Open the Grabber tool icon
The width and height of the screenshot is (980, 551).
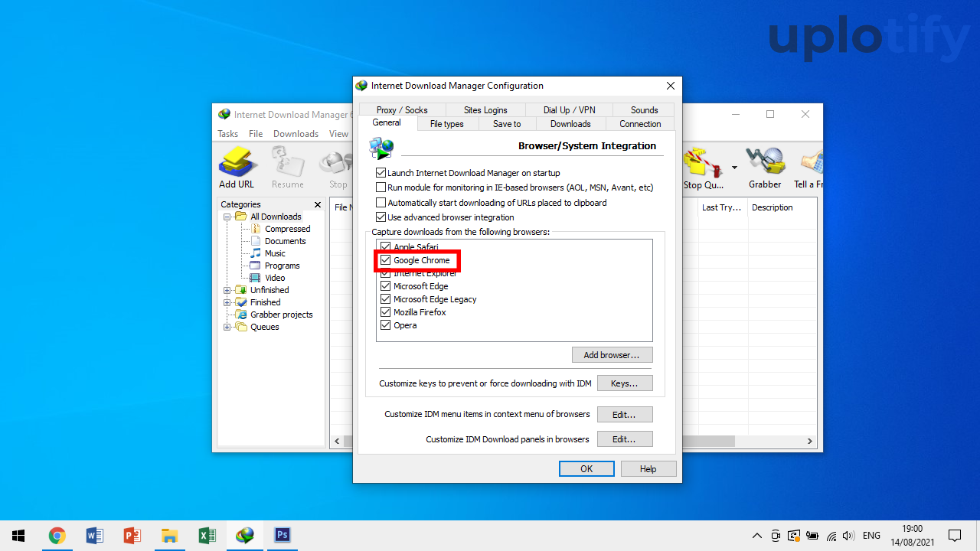[765, 168]
